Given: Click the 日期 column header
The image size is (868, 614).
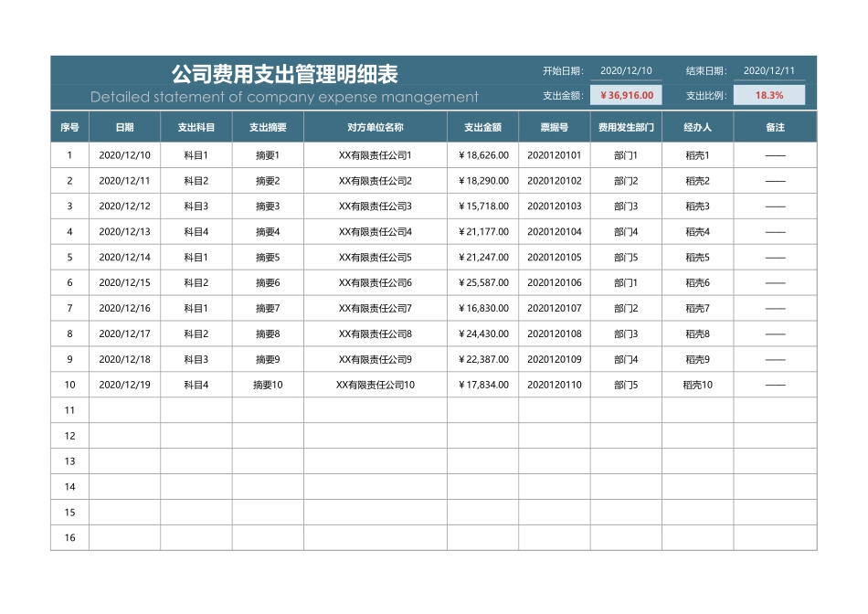Looking at the screenshot, I should 124,127.
